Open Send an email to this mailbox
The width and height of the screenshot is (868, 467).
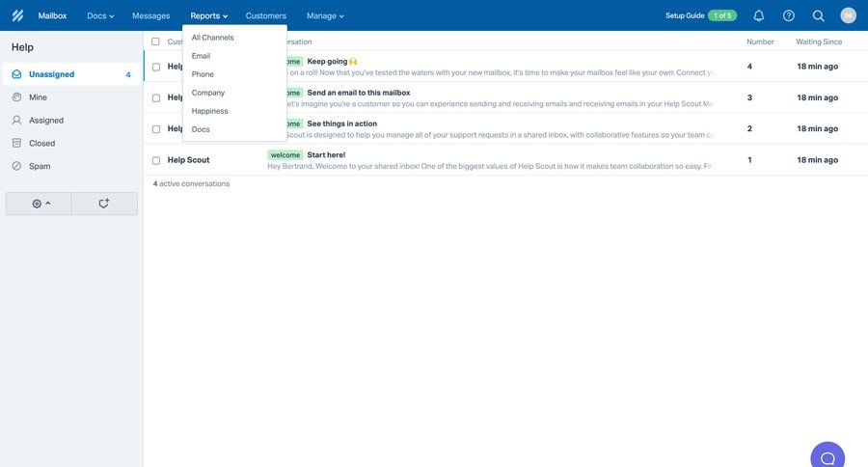point(359,93)
